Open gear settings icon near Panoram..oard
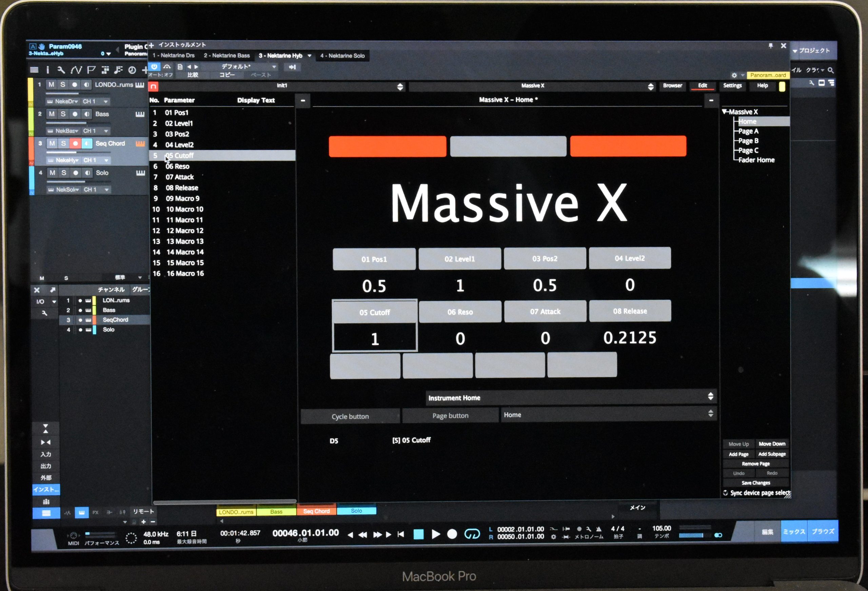Screen dimensions: 868x591 pyautogui.click(x=734, y=75)
